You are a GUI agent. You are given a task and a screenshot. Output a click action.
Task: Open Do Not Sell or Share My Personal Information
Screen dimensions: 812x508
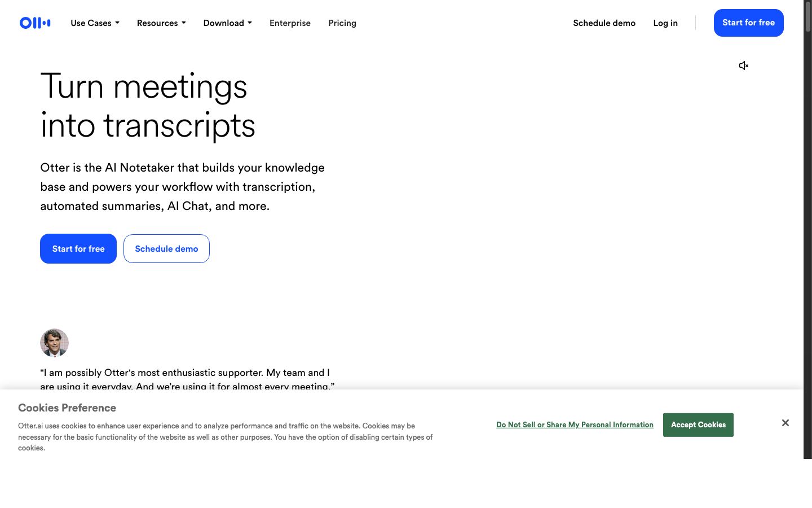[575, 424]
